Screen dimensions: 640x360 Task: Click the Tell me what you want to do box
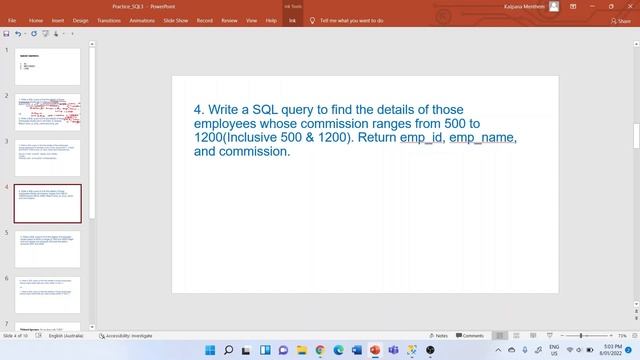click(x=351, y=20)
